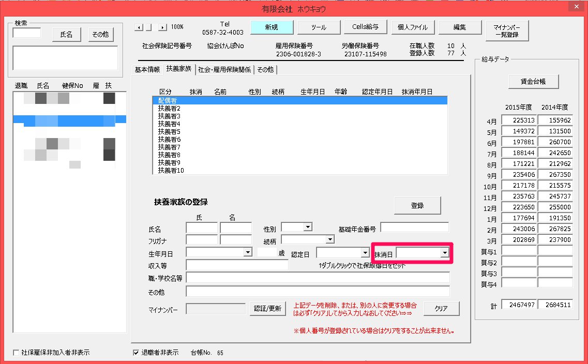Select the 扶養者3 row
Screen dimensions: 588x364
[300, 116]
